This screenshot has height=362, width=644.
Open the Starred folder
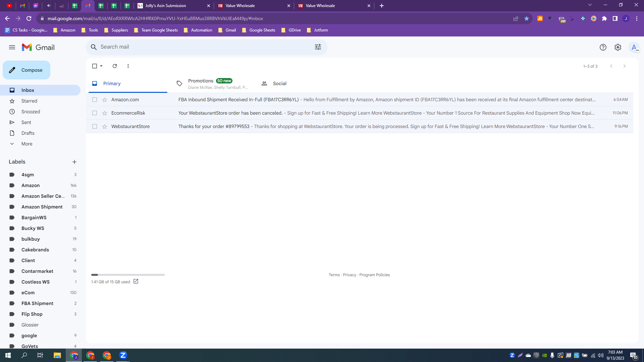pos(40,101)
